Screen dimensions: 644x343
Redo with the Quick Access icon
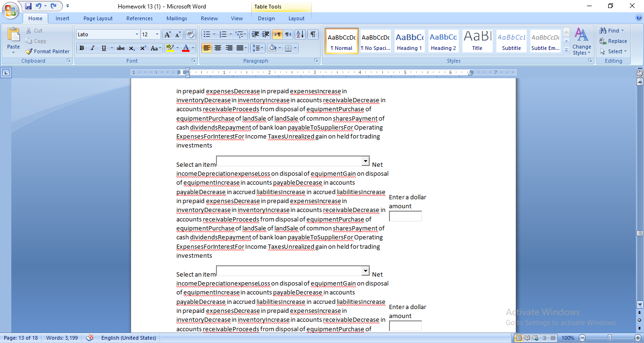click(x=53, y=6)
